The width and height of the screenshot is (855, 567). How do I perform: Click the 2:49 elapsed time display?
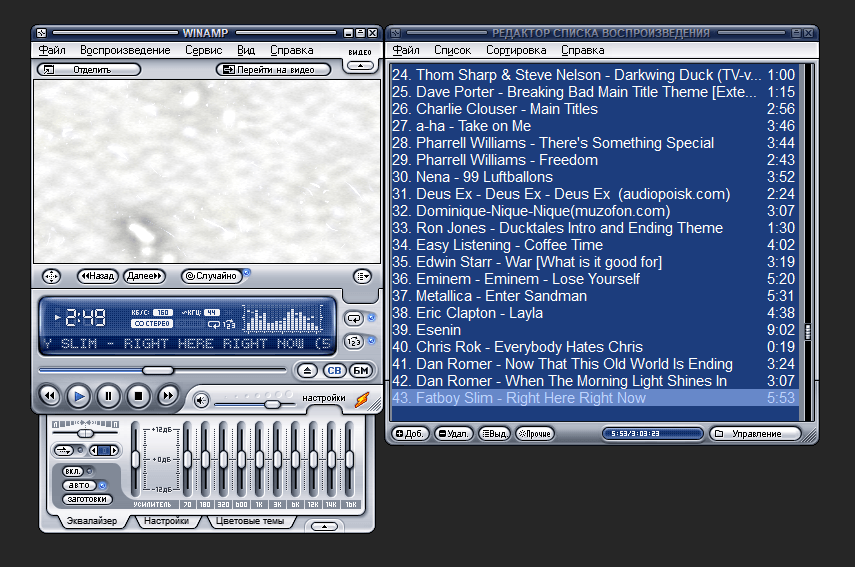86,317
